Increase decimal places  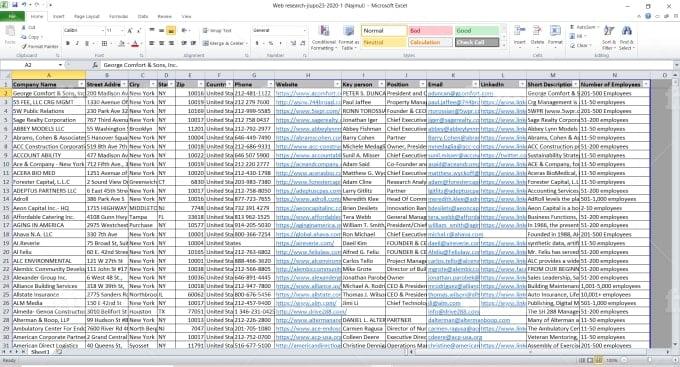[293, 43]
